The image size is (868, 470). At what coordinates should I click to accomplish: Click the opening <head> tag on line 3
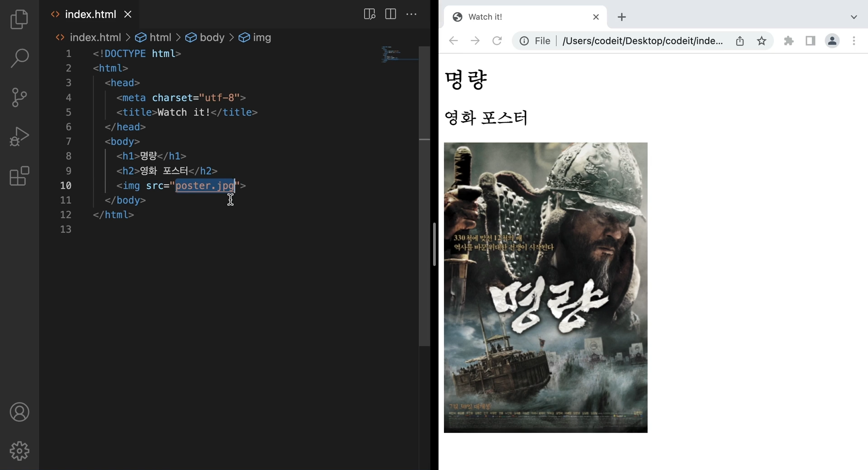[x=122, y=83]
